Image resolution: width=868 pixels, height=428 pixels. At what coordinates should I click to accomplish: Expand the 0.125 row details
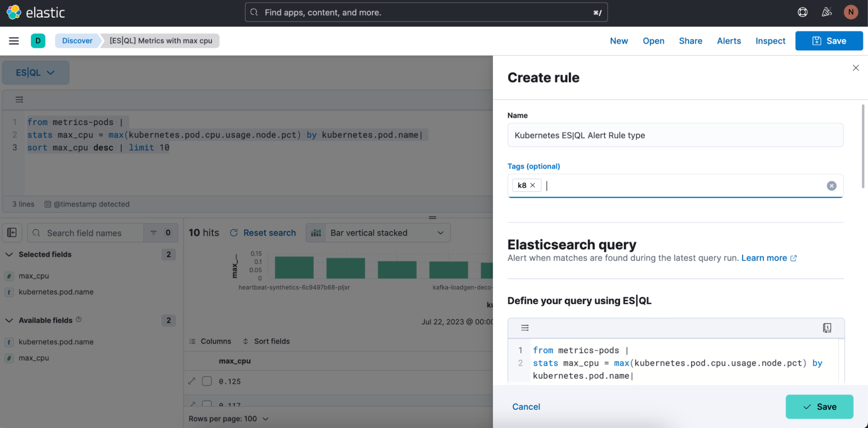click(192, 381)
